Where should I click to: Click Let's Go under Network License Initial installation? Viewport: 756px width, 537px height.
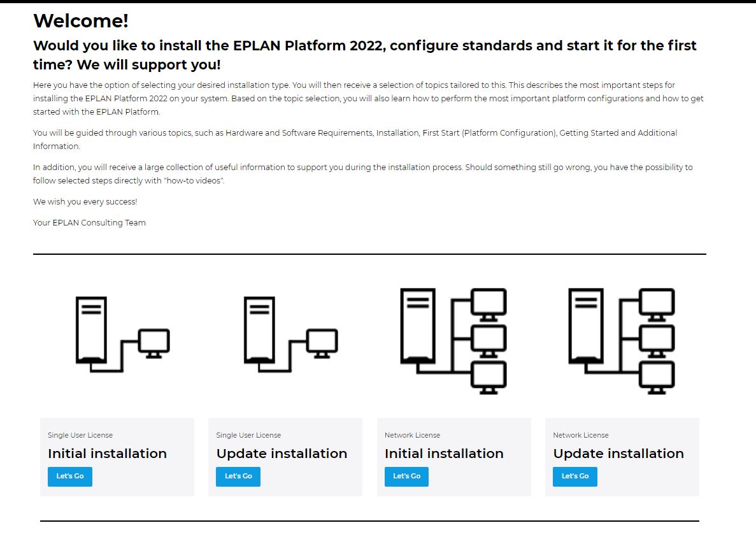point(406,476)
